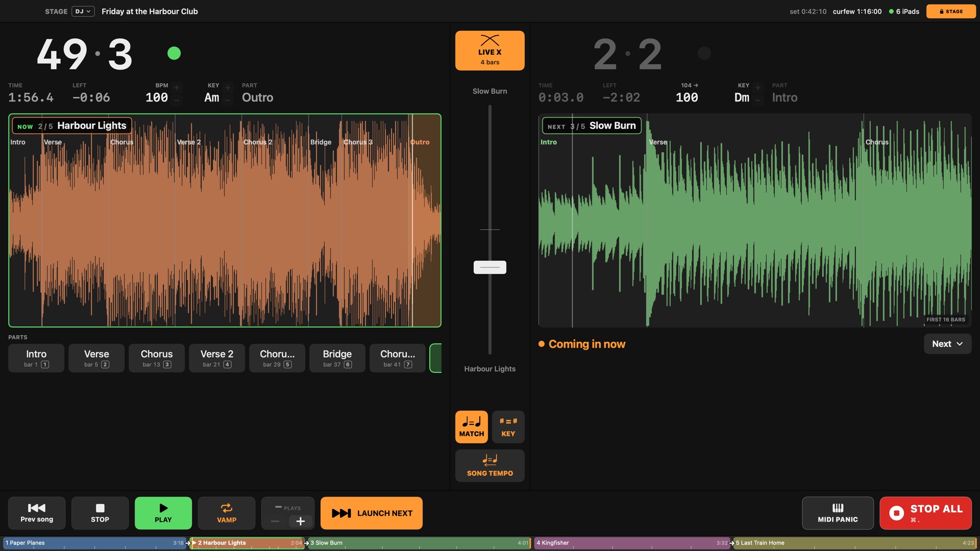Unlock stage mode with orange STAGE button
The width and height of the screenshot is (980, 551).
tap(951, 11)
